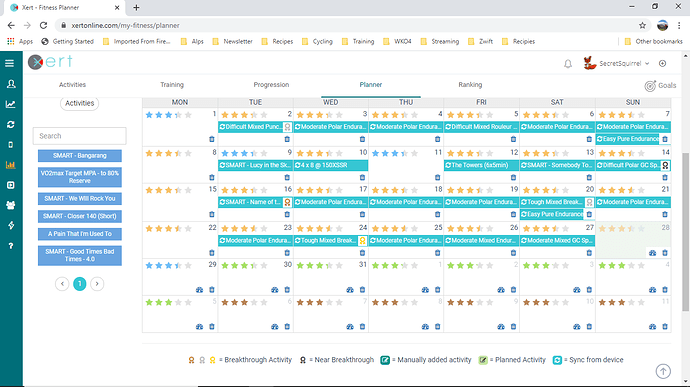Click the page vertical scrollbar

[686, 231]
